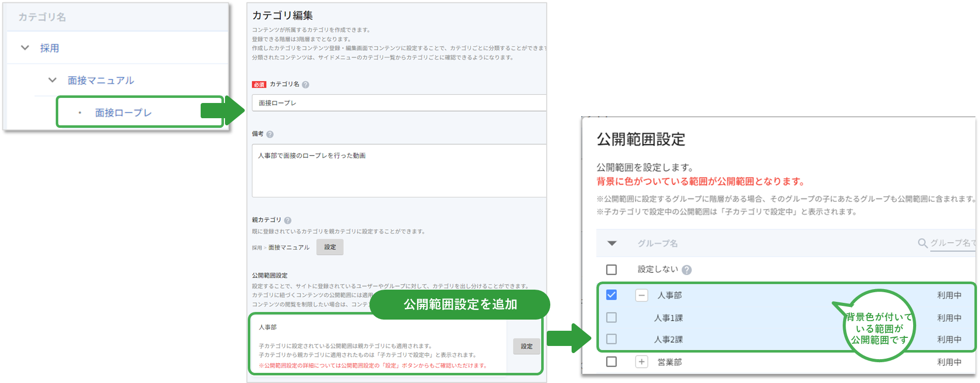The width and height of the screenshot is (980, 383).
Task: Click 設定 button for 公開範囲設定
Action: (526, 346)
